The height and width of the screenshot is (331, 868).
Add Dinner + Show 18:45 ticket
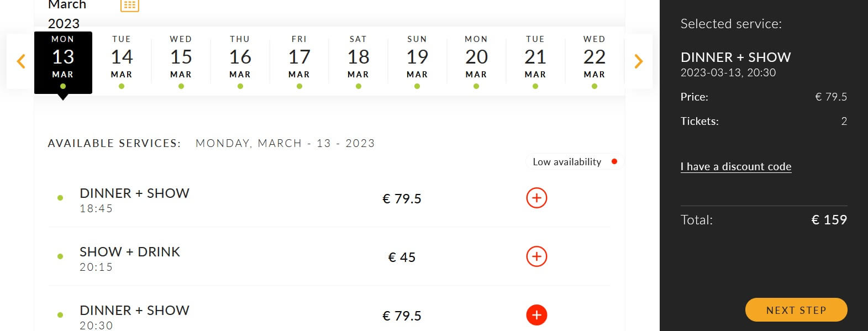click(536, 198)
